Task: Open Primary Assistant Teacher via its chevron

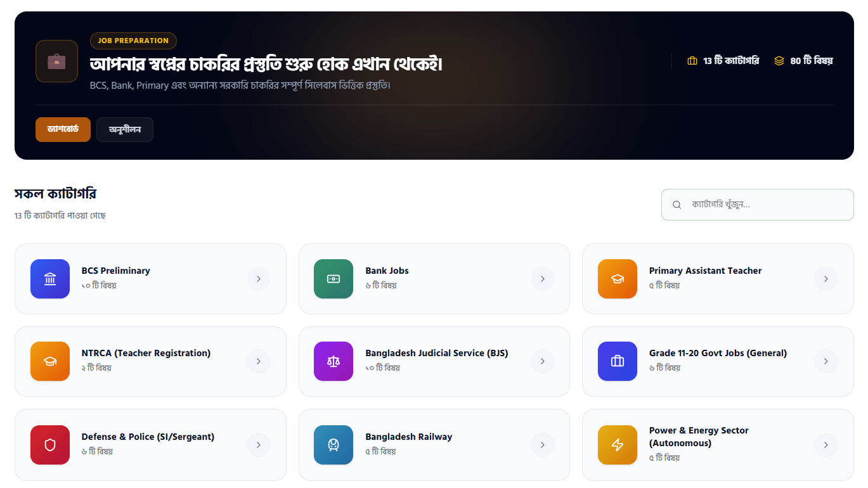Action: coord(826,279)
